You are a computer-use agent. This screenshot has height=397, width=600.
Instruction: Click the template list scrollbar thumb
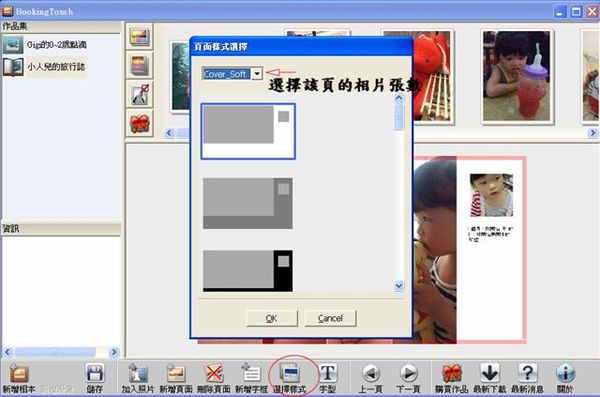[x=399, y=117]
